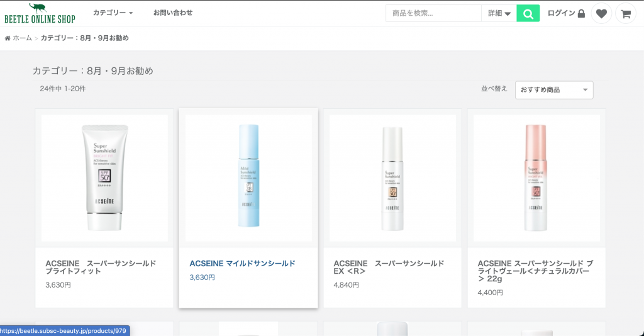This screenshot has height=336, width=644.
Task: Click the 4,400円 price text
Action: tap(491, 293)
